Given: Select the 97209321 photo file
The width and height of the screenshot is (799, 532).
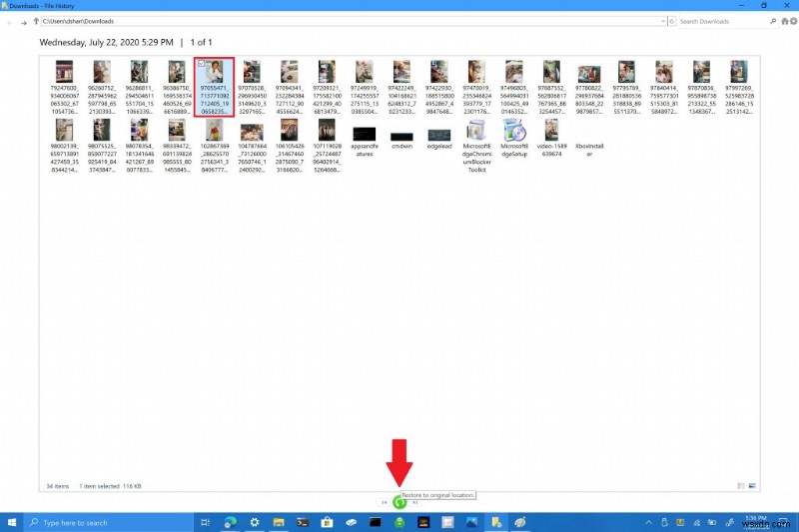Looking at the screenshot, I should point(327,87).
